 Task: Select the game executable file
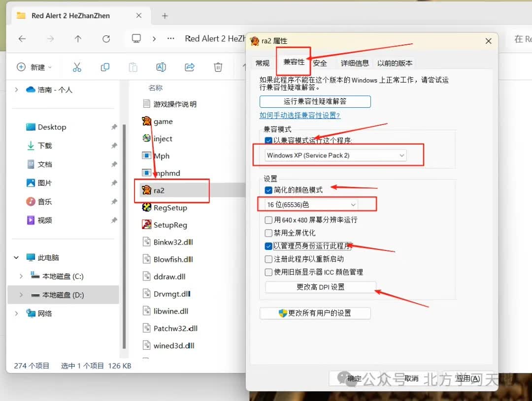158,122
